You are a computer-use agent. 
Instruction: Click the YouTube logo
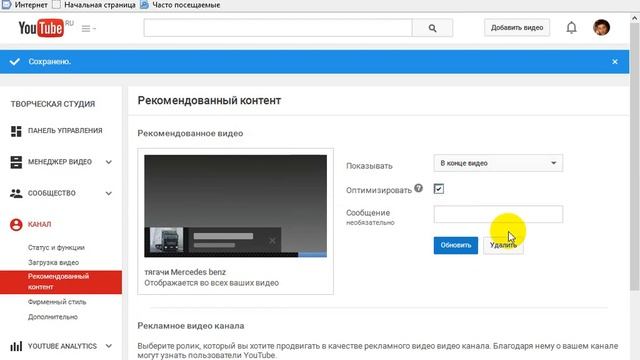pos(41,28)
